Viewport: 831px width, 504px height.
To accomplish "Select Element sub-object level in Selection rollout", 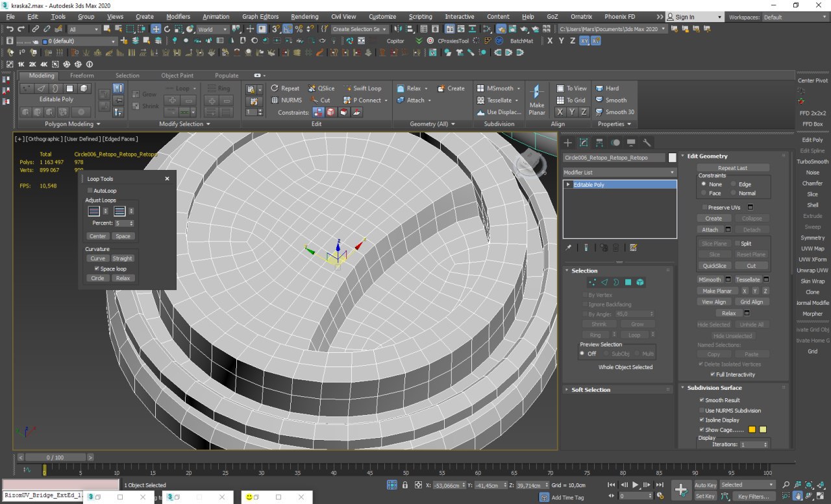I will pos(640,282).
